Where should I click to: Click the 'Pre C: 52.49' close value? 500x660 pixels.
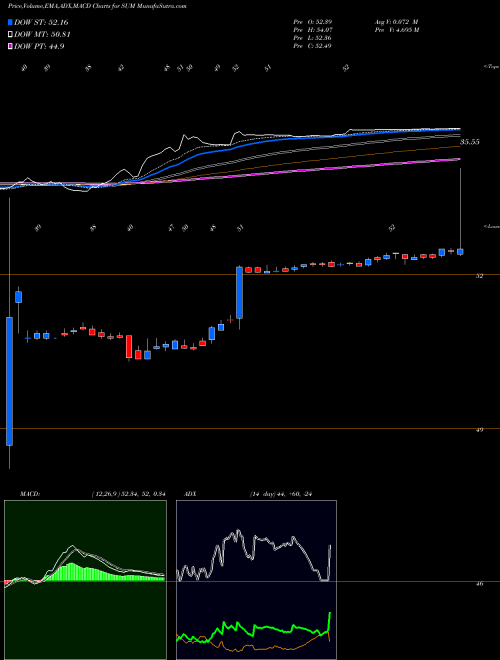[312, 46]
